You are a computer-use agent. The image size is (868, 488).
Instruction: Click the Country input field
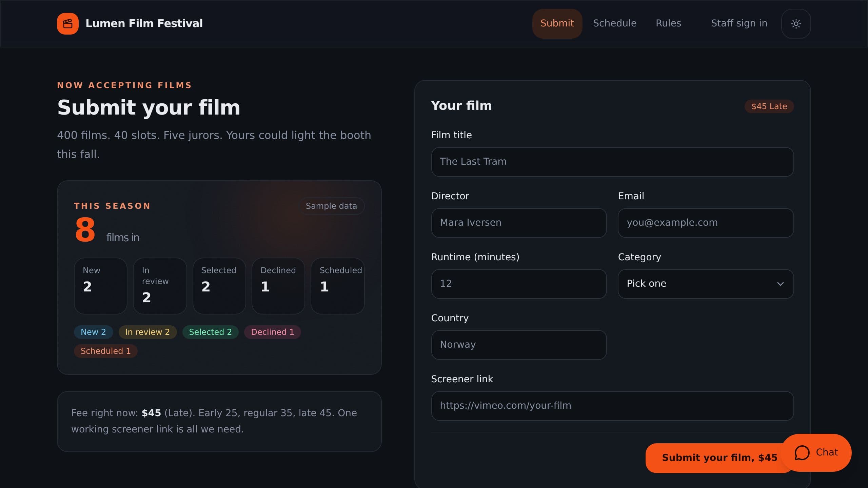[519, 345]
